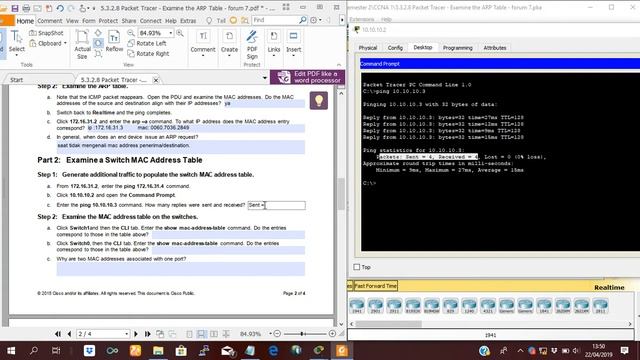640x360 pixels.
Task: Activate the Reflow view
Action: (114, 42)
